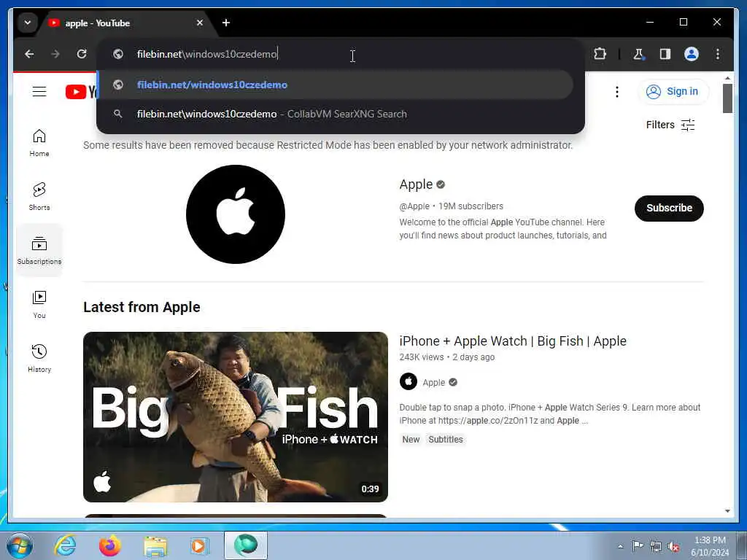Launch Firefox from the taskbar

(x=110, y=545)
